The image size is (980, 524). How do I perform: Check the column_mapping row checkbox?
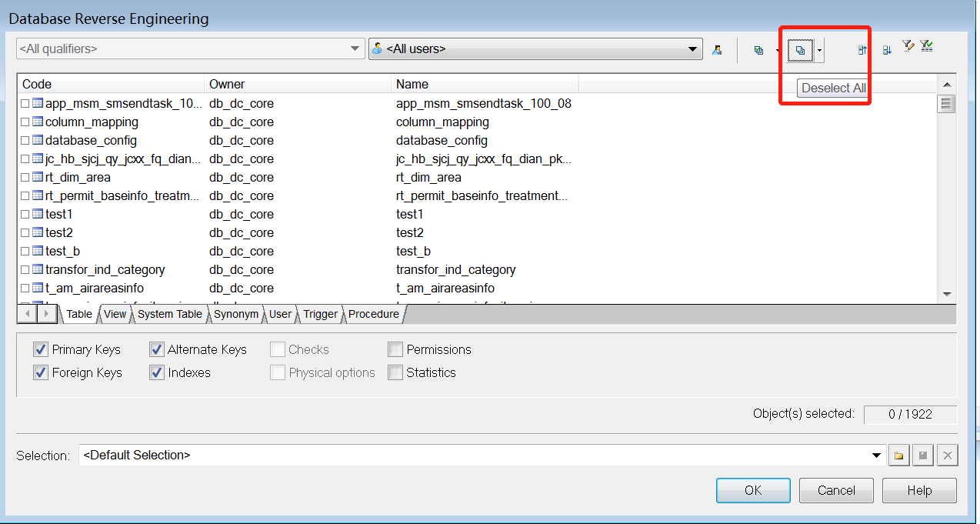(25, 122)
